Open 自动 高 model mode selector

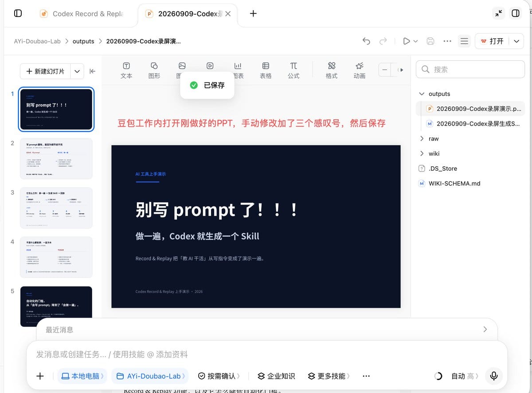465,376
